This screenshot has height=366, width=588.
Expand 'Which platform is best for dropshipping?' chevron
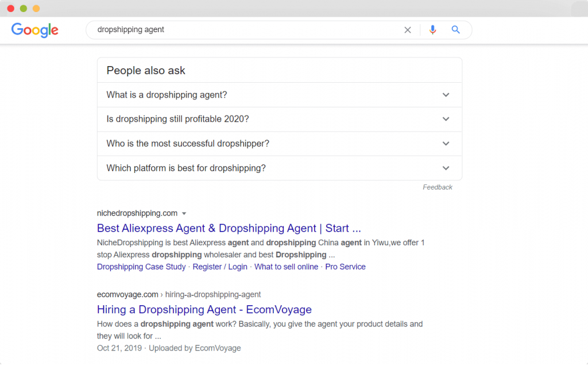446,168
